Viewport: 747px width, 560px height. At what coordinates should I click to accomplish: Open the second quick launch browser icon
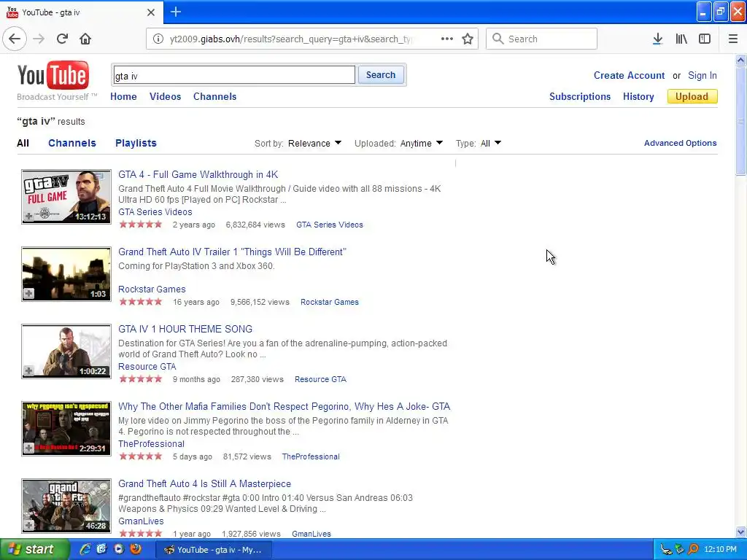pos(102,549)
